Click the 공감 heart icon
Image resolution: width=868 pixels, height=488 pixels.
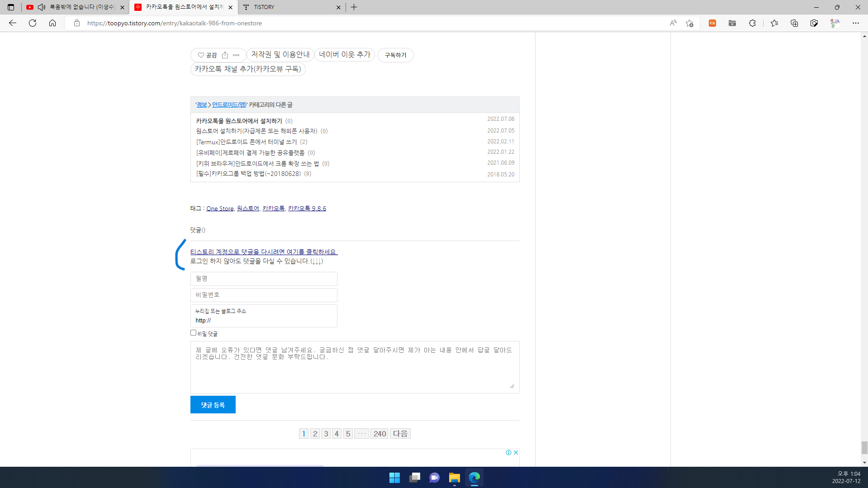tap(201, 55)
